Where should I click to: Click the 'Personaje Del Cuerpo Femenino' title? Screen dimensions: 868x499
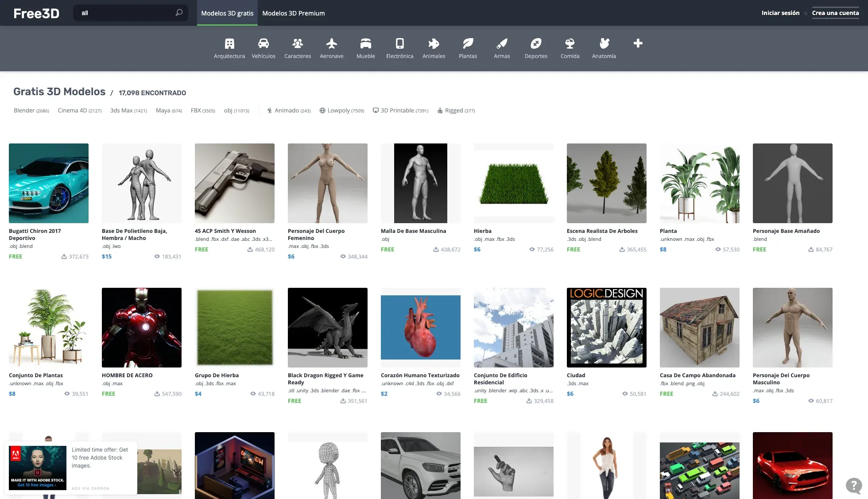tap(316, 235)
